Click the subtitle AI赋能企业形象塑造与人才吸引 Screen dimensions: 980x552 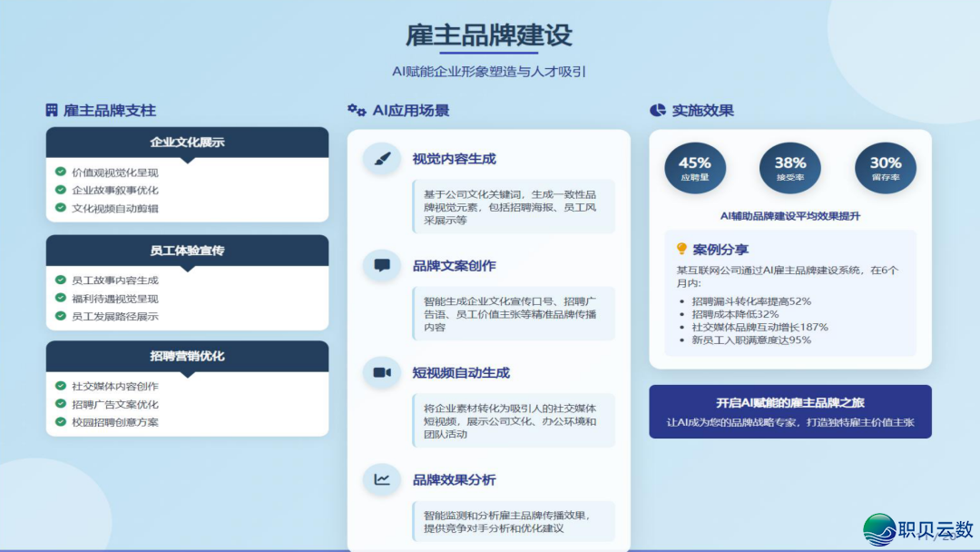(x=489, y=72)
